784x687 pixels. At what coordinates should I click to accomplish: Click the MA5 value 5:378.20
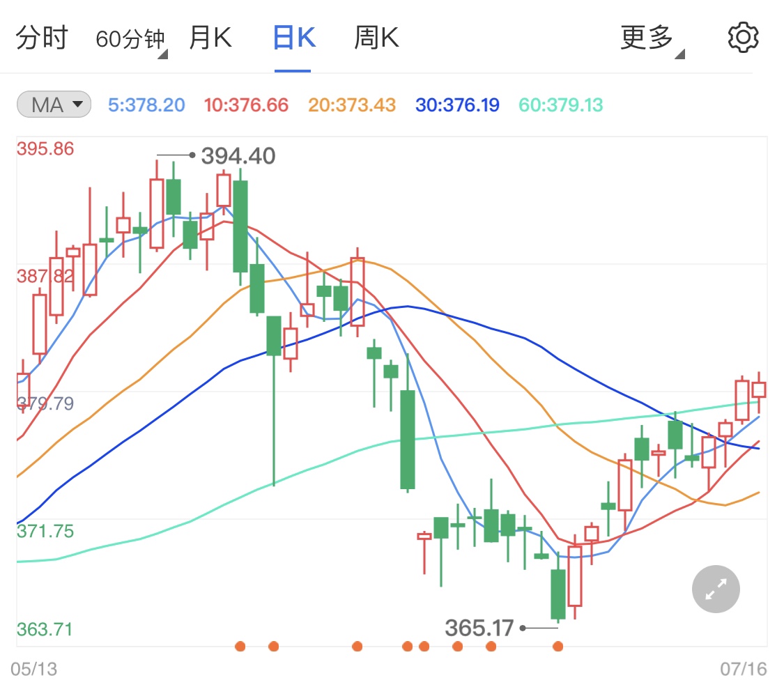coord(146,105)
